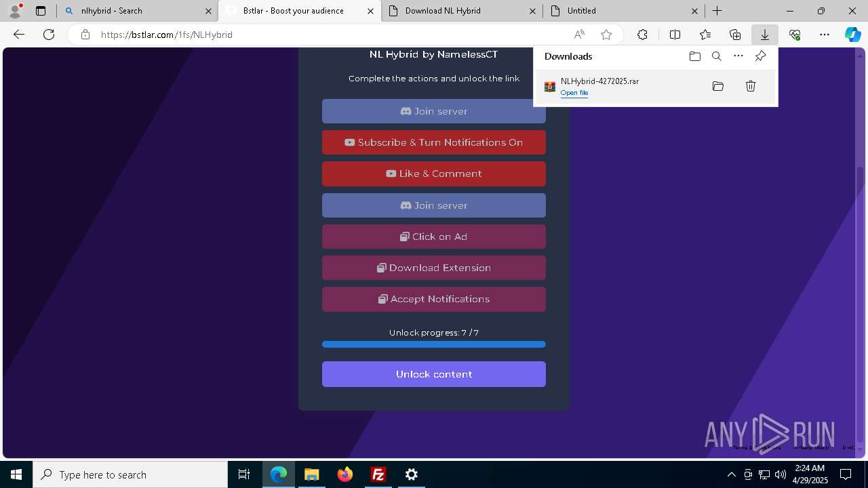The height and width of the screenshot is (488, 868).
Task: Open Browser essentials icon
Action: (x=795, y=35)
